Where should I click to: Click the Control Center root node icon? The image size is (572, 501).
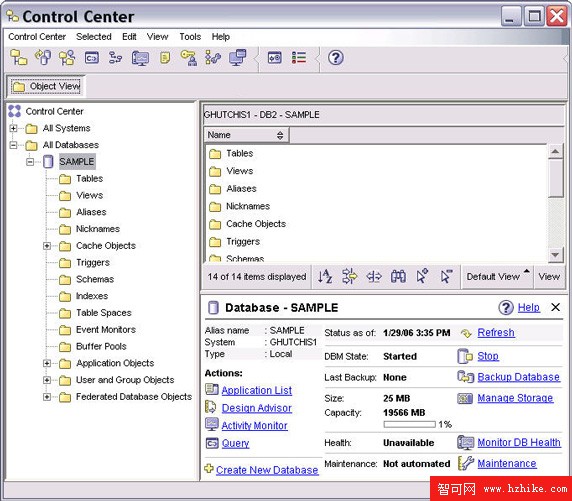(15, 111)
